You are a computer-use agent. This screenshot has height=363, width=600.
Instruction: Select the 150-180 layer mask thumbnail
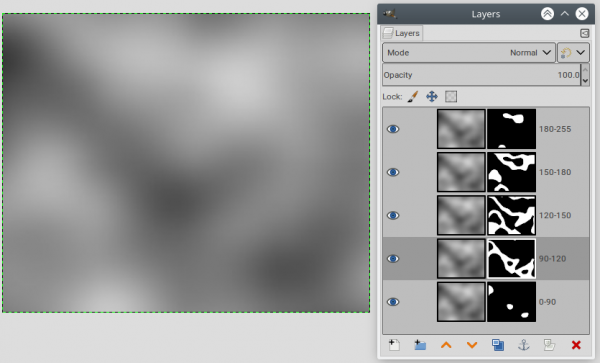(x=512, y=172)
